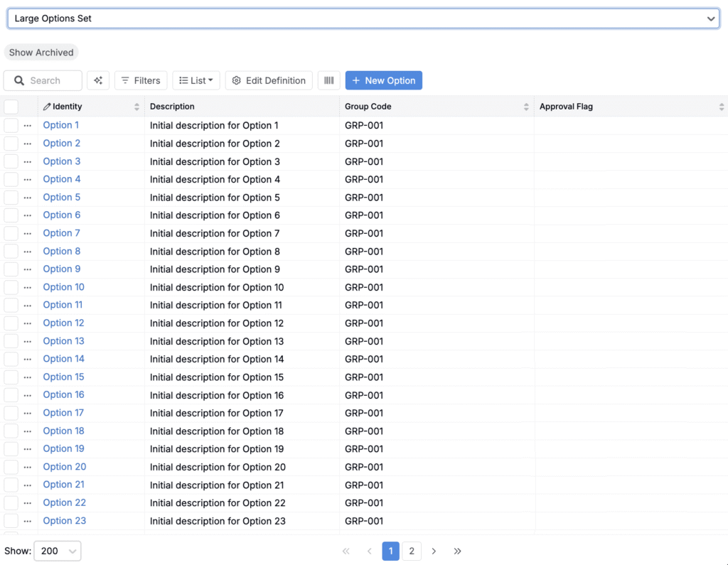Open the Show 200 page size dropdown

tap(57, 551)
